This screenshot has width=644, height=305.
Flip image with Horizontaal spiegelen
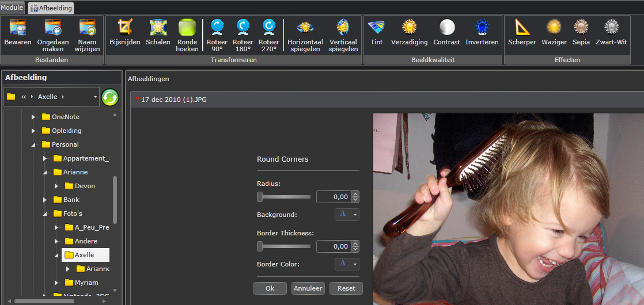(x=305, y=27)
